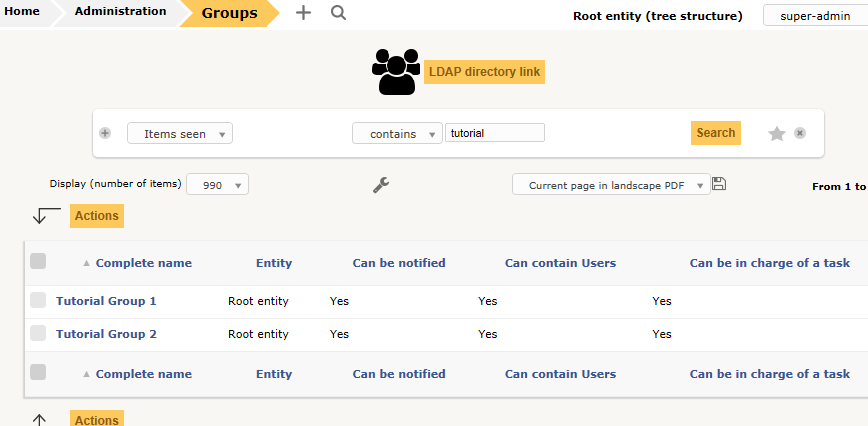868x426 pixels.
Task: Tick the checkbox for Tutorial Group 2
Action: pos(38,333)
